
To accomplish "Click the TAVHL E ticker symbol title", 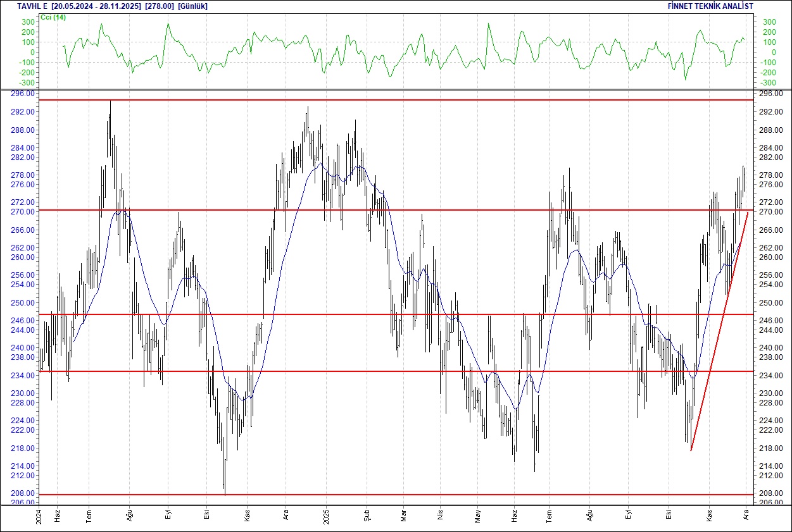I will point(32,6).
